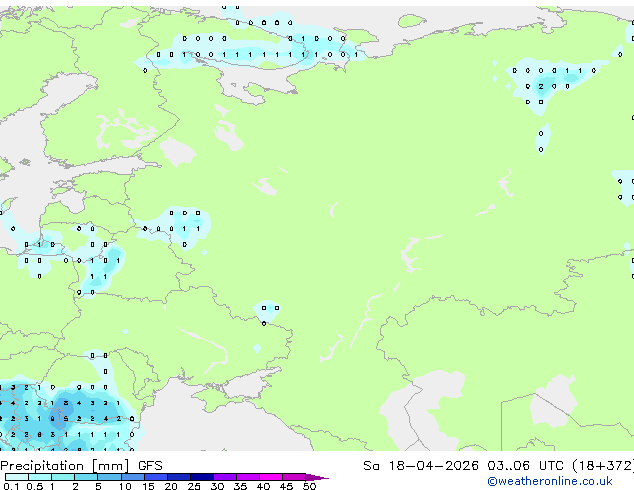
Task: Select the 30–35 mm purple legend swatch
Action: pos(225,477)
